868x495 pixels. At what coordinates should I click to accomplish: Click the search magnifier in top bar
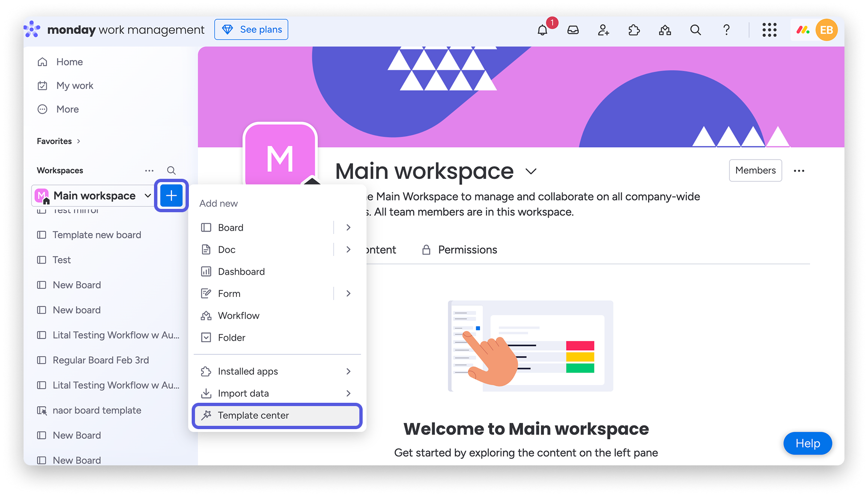[x=696, y=30]
